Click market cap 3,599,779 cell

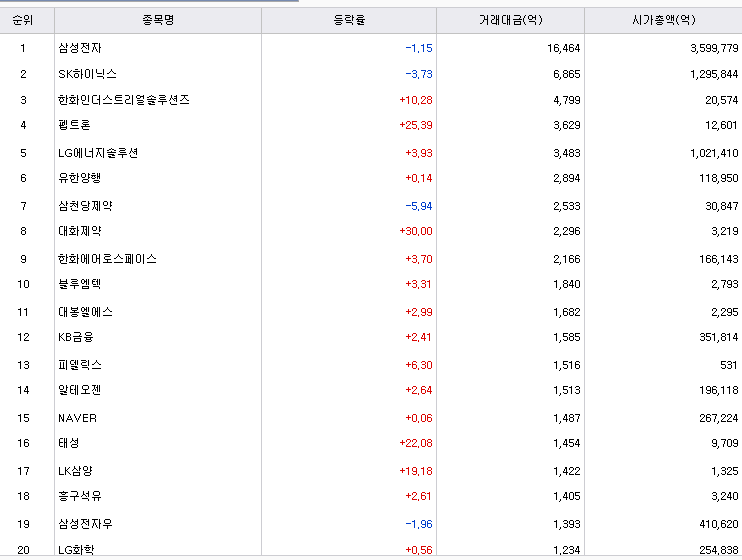coord(714,48)
